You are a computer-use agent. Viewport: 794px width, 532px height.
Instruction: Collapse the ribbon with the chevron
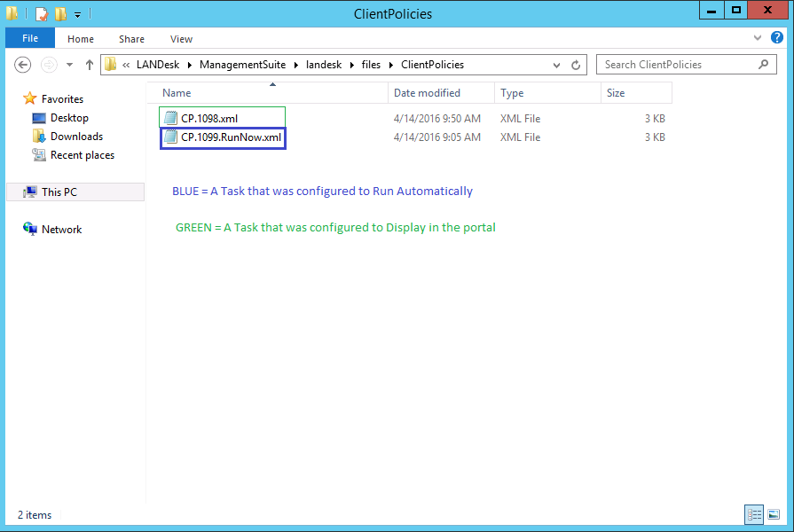(x=759, y=38)
